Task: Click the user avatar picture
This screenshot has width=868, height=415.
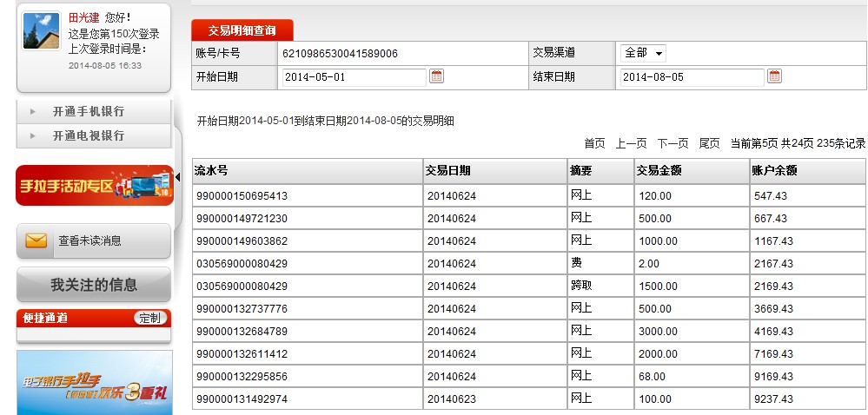Action: click(41, 31)
